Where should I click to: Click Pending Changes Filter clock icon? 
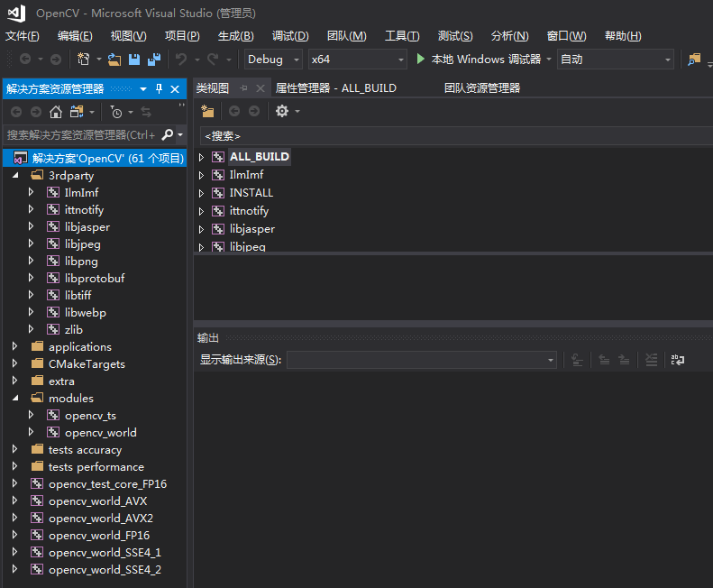click(x=116, y=112)
